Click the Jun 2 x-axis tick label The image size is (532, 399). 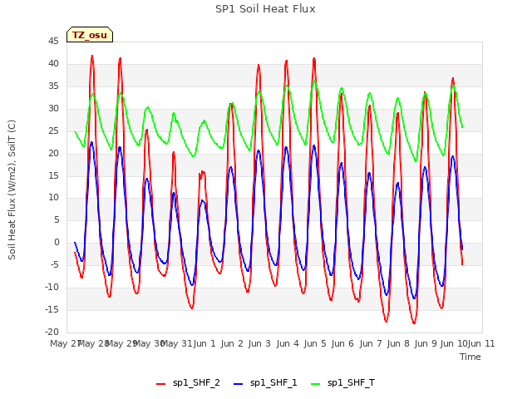(232, 343)
